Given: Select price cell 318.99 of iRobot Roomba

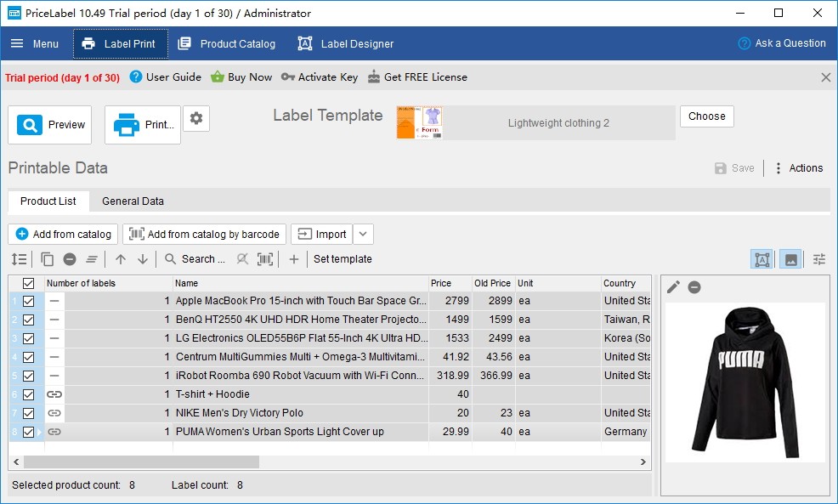Looking at the screenshot, I should coord(450,376).
